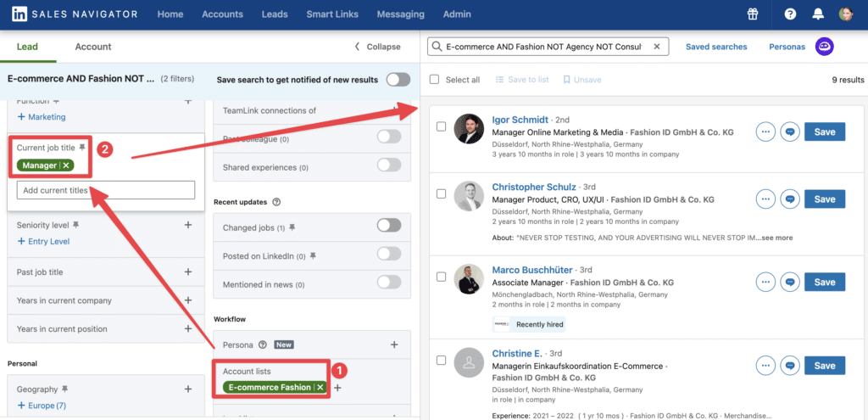Clear the keyword search box text
The height and width of the screenshot is (420, 868).
657,48
